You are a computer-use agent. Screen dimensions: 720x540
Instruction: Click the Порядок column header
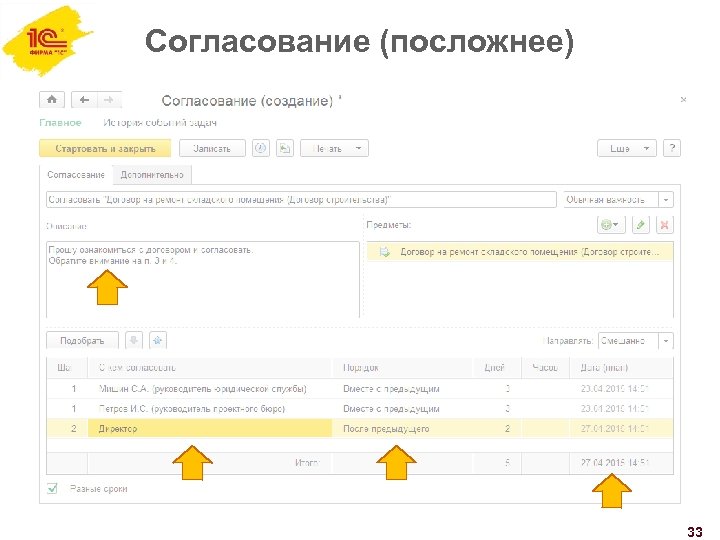pos(402,368)
